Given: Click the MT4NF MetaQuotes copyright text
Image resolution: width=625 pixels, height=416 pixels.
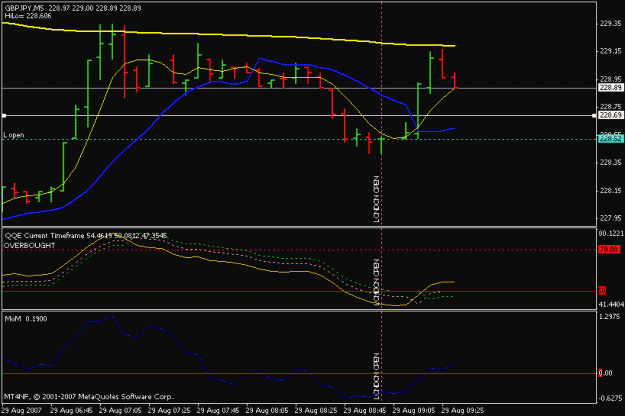Looking at the screenshot, I should click(89, 397).
